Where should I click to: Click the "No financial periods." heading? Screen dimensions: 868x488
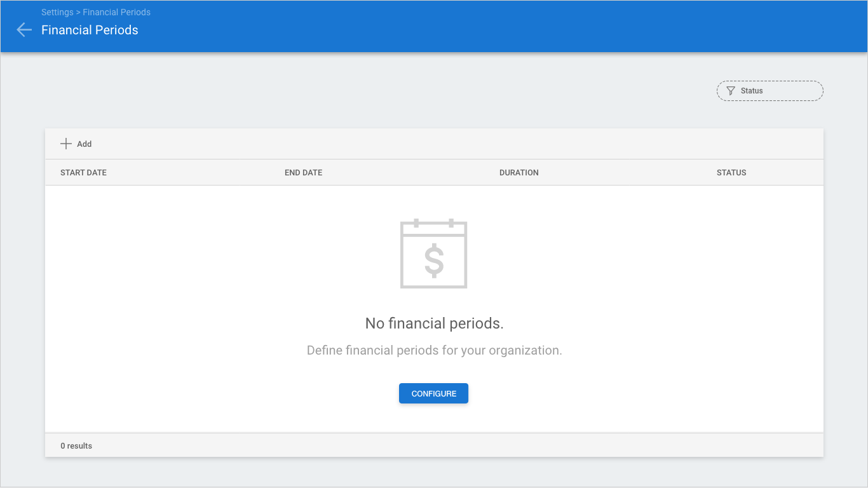[x=434, y=323]
